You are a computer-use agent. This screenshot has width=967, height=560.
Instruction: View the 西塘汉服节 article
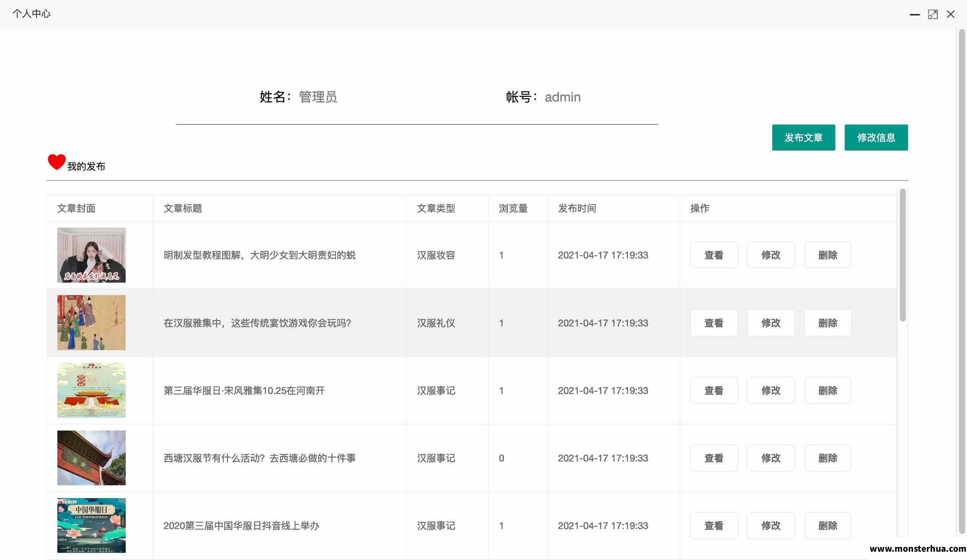(x=714, y=458)
